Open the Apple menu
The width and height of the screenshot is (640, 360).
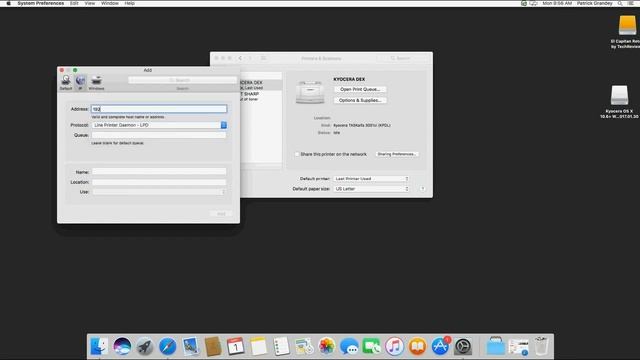point(8,3)
